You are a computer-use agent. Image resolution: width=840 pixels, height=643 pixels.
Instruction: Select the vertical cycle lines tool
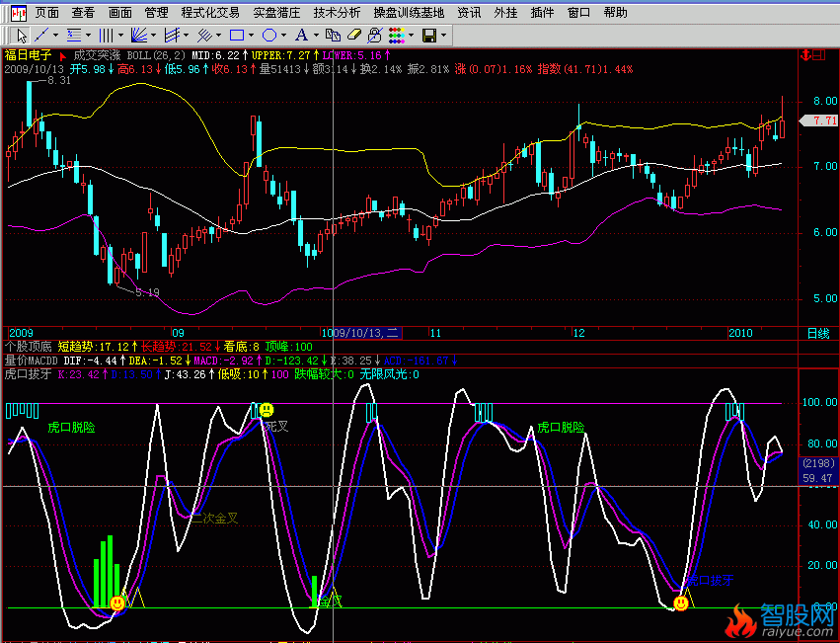106,36
